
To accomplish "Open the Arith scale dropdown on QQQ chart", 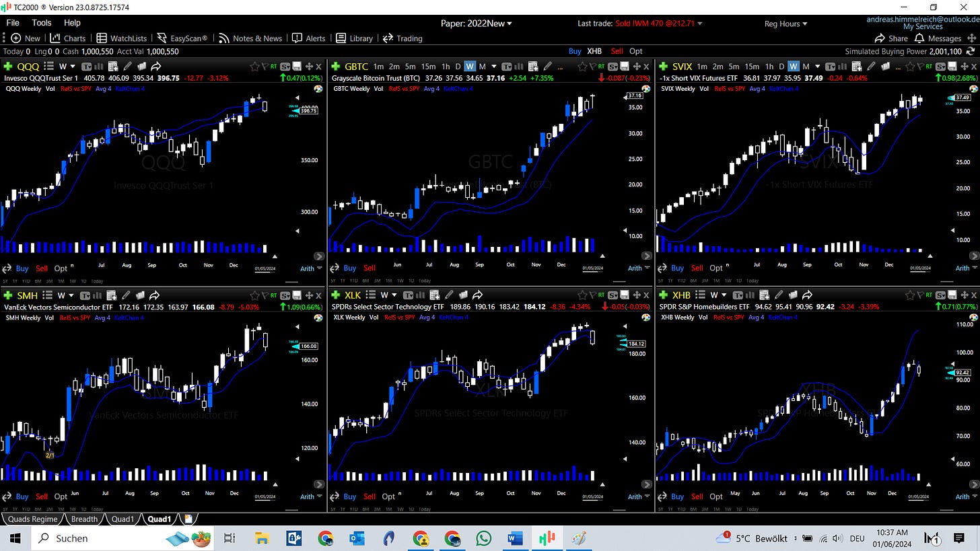I will click(x=311, y=268).
